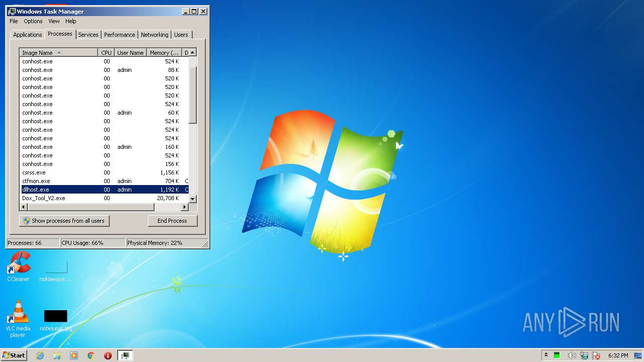Open the Help menu
This screenshot has width=644, height=362.
[x=71, y=21]
